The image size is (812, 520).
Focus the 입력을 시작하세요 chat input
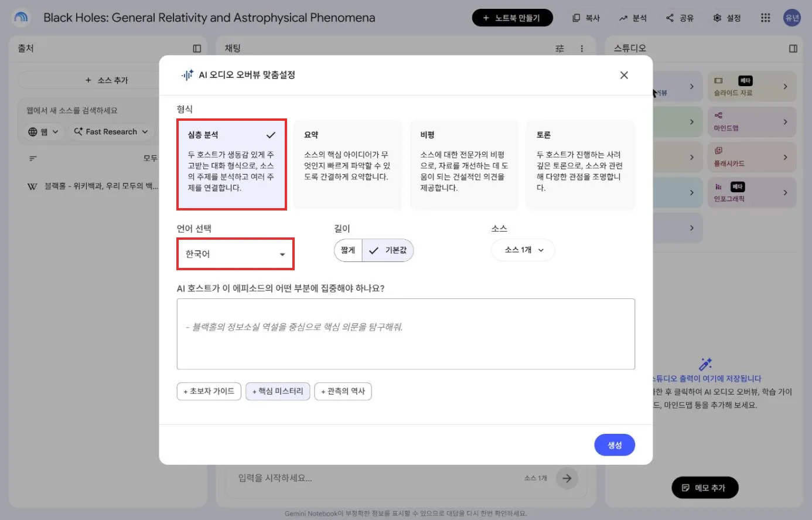point(375,478)
